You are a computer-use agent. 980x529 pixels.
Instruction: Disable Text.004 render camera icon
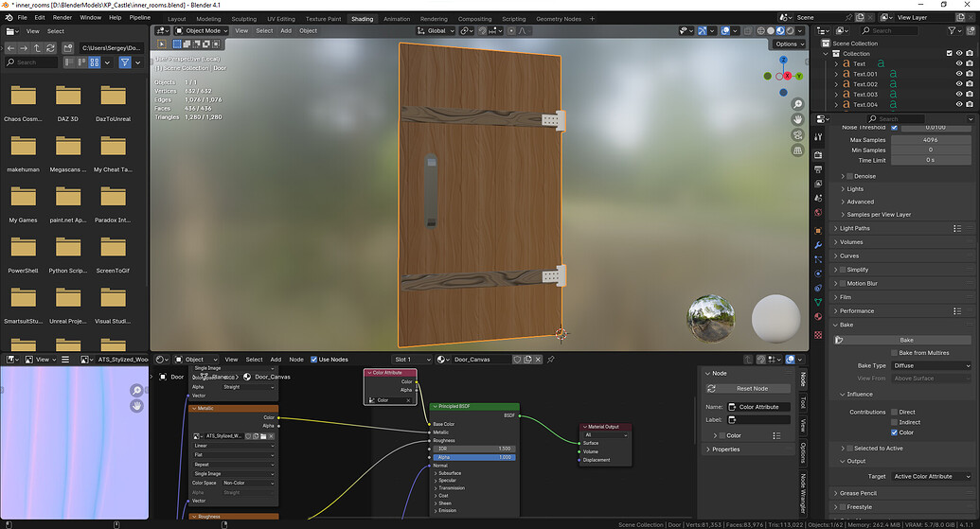coord(970,104)
